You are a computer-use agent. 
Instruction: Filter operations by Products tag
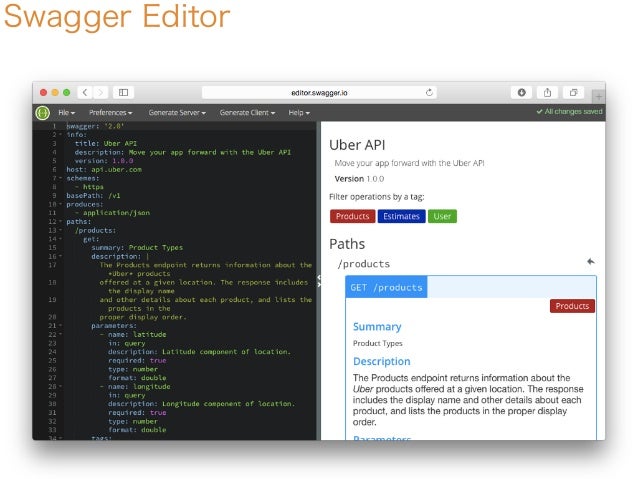352,216
